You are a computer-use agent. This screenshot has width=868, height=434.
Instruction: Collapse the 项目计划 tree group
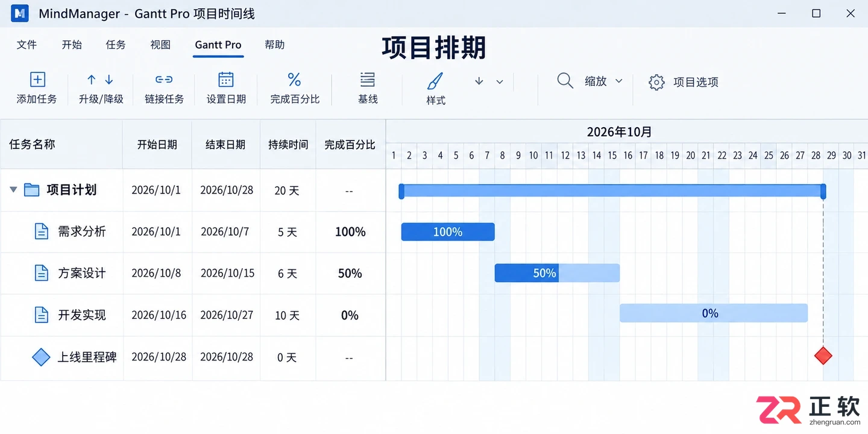coord(13,190)
